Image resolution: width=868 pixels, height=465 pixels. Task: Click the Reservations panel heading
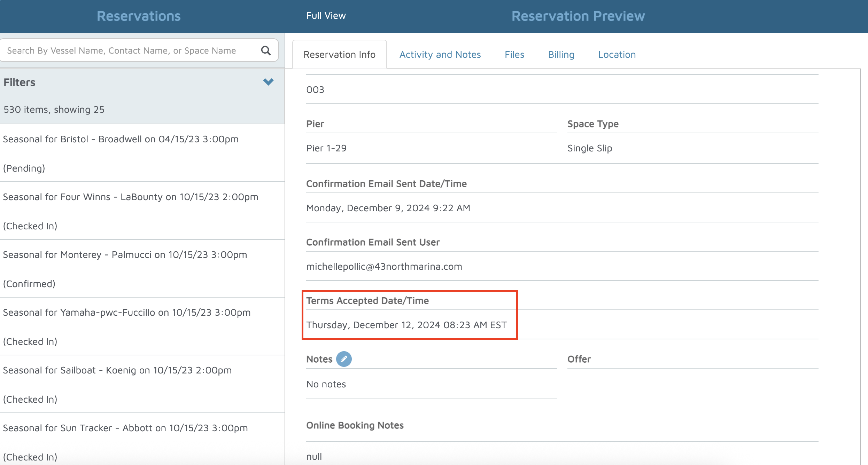pos(139,16)
